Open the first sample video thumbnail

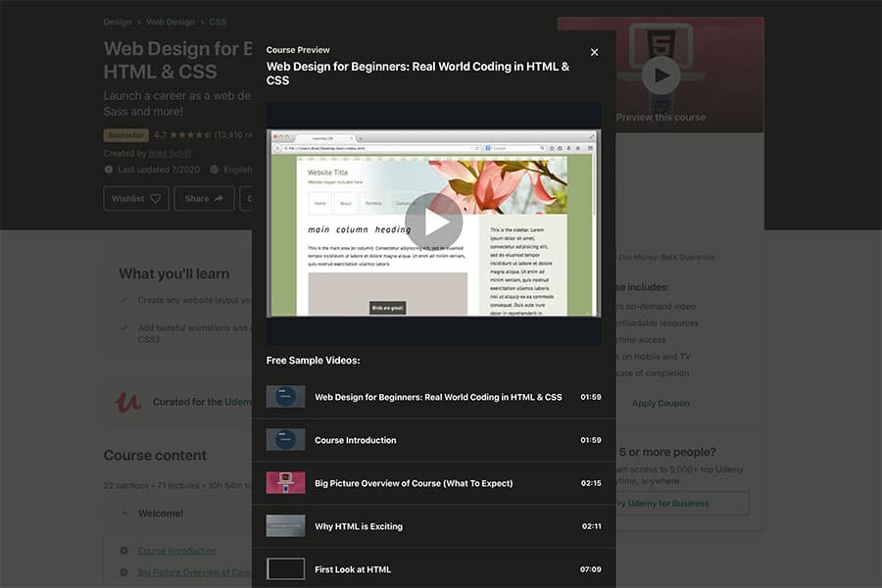[286, 397]
